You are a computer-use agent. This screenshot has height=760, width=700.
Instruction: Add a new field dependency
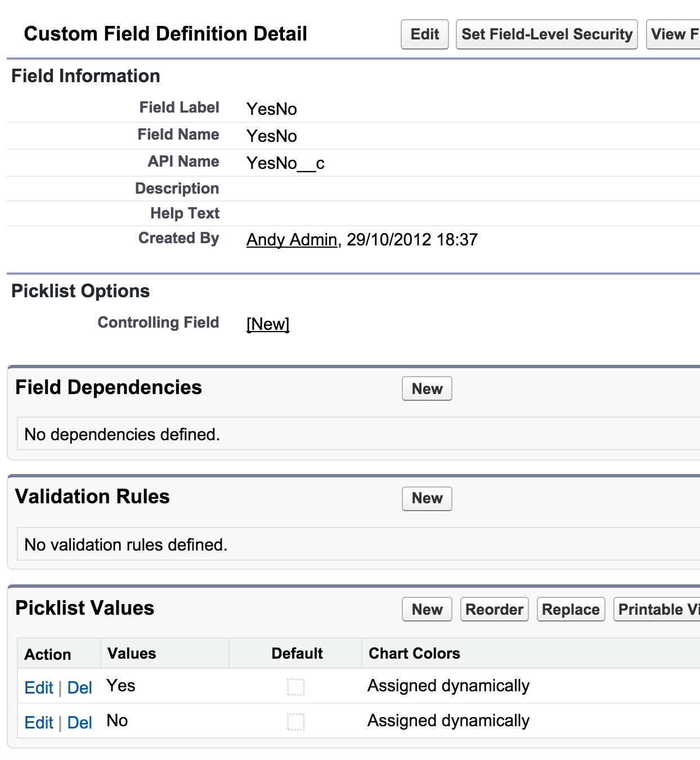click(x=427, y=389)
